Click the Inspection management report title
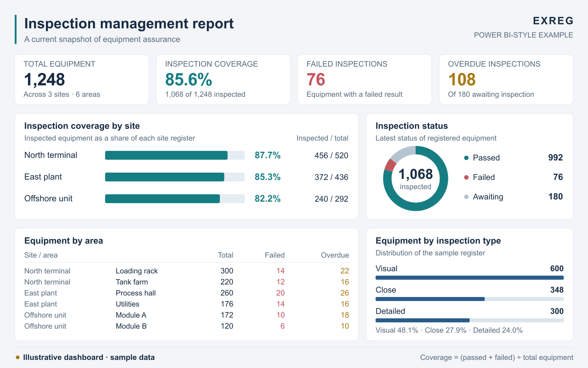This screenshot has height=368, width=588. click(129, 24)
